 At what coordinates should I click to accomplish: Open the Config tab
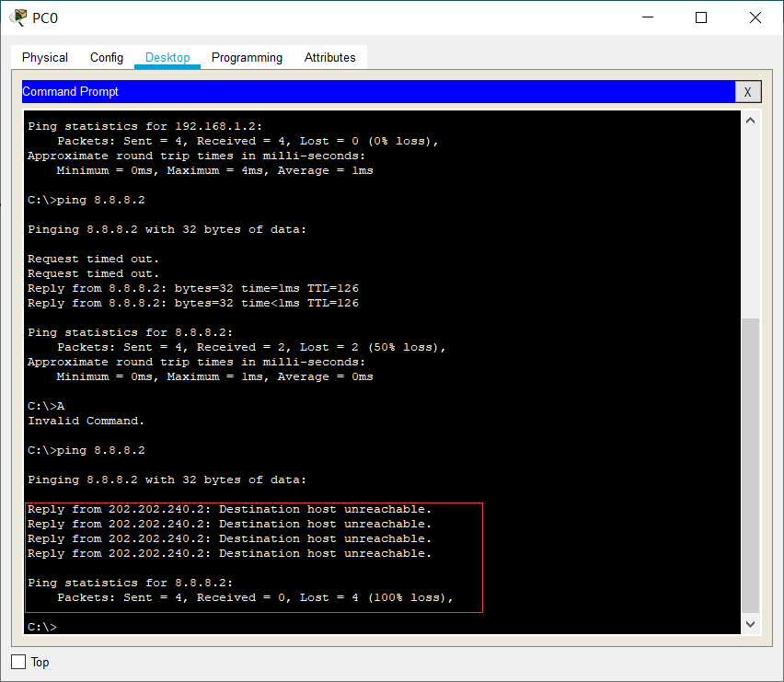(106, 57)
